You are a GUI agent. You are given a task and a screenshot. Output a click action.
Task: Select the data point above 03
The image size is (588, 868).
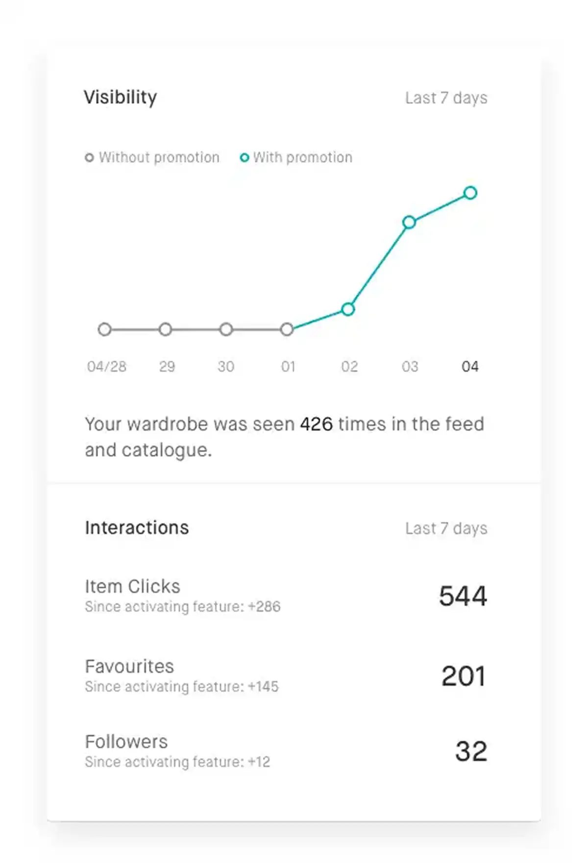point(409,222)
